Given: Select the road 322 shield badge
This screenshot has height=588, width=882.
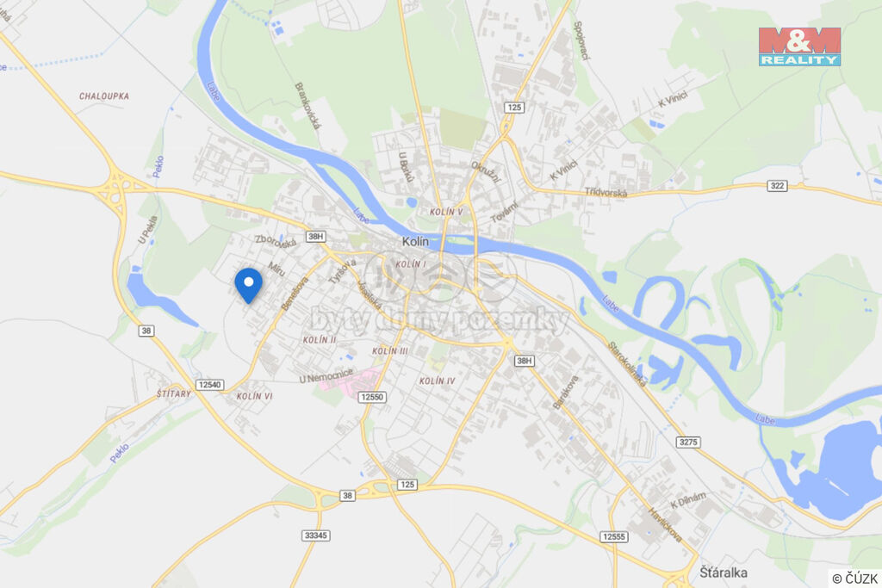Looking at the screenshot, I should 777,185.
